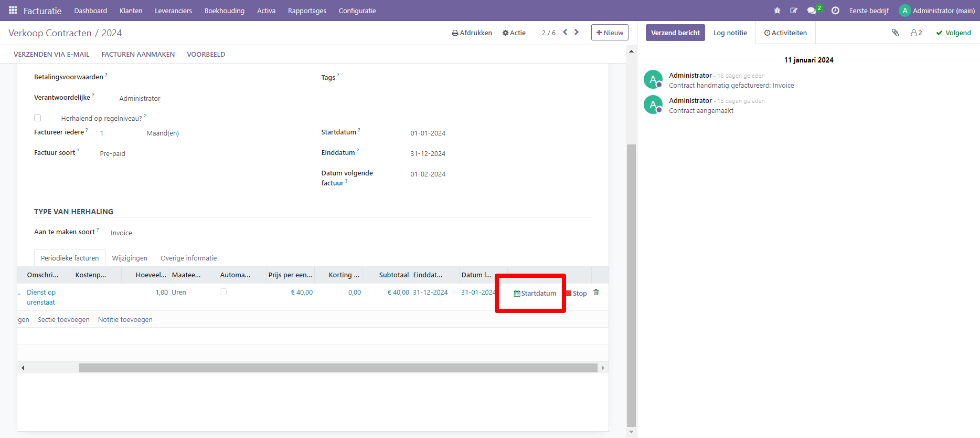The height and width of the screenshot is (438, 980).
Task: Click the Facturen Aanmaken button
Action: (138, 54)
